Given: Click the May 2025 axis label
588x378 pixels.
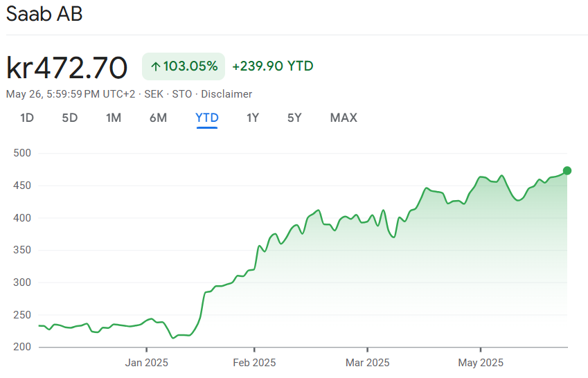Looking at the screenshot, I should click(x=481, y=363).
